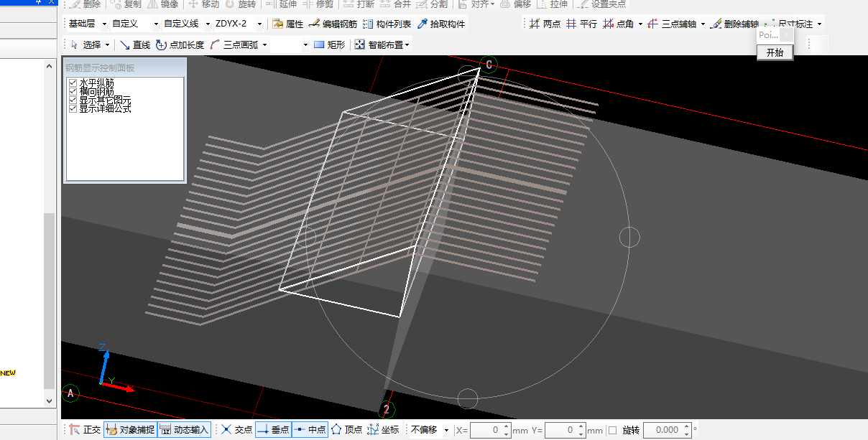Screen dimensions: 868x440
Task: Click the 合并 merge tool
Action: (395, 4)
